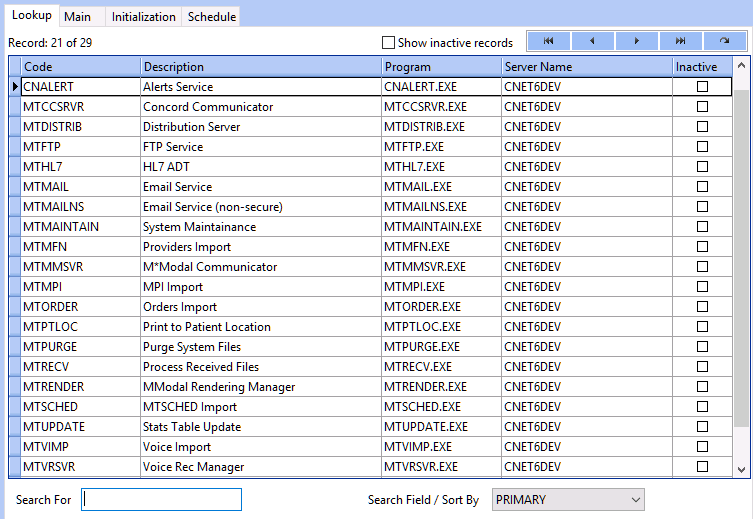
Task: Click the M*Modal Communicator description cell
Action: click(261, 266)
